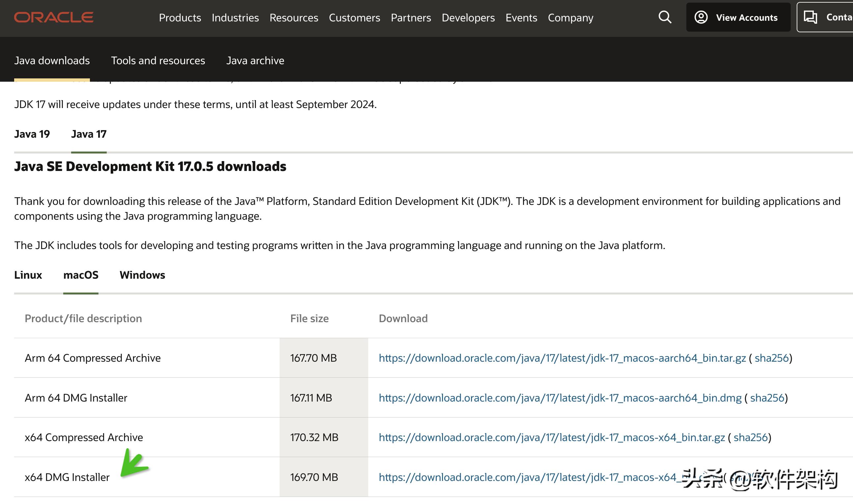Open the Company menu
Screen dimensions: 853x504
tap(570, 18)
